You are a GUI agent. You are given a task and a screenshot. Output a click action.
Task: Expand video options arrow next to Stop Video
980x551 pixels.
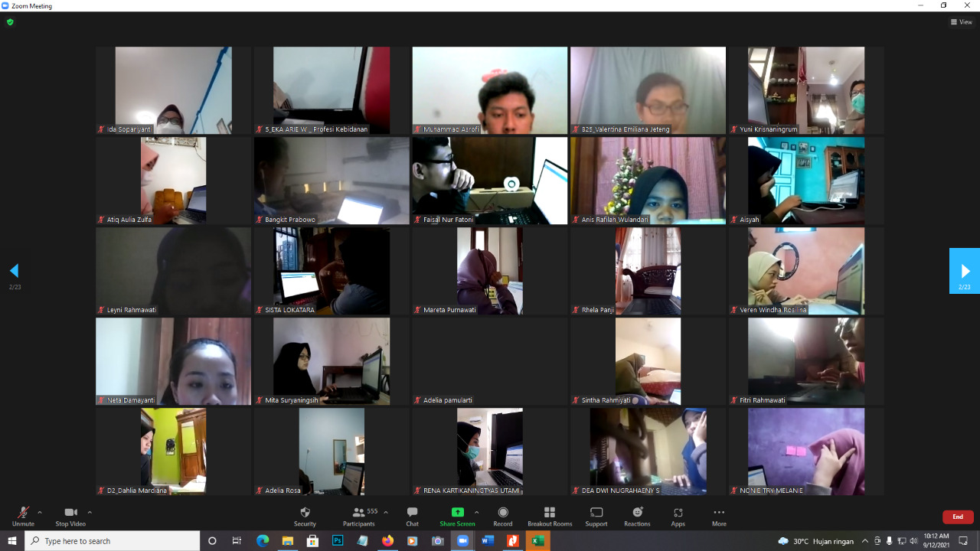pos(90,512)
